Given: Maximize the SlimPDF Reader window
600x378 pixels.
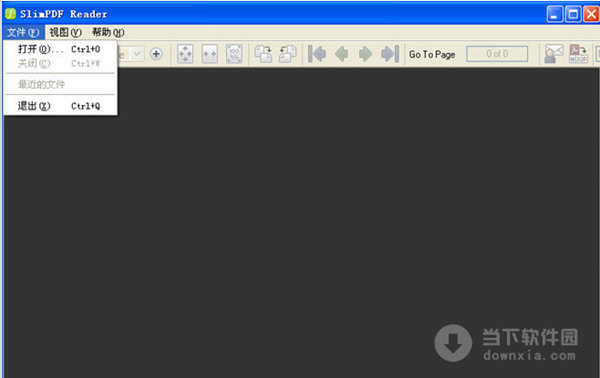Looking at the screenshot, I should (573, 15).
